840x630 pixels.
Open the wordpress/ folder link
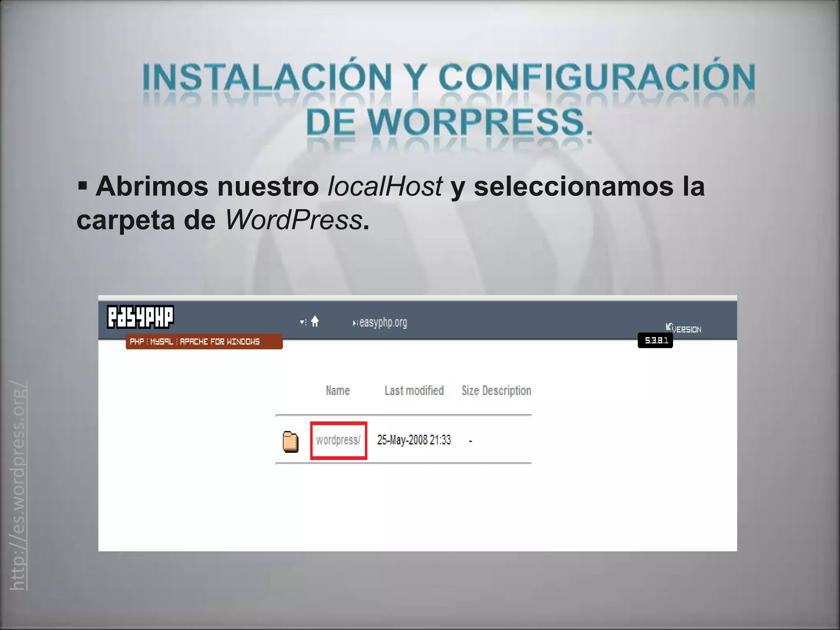(338, 440)
